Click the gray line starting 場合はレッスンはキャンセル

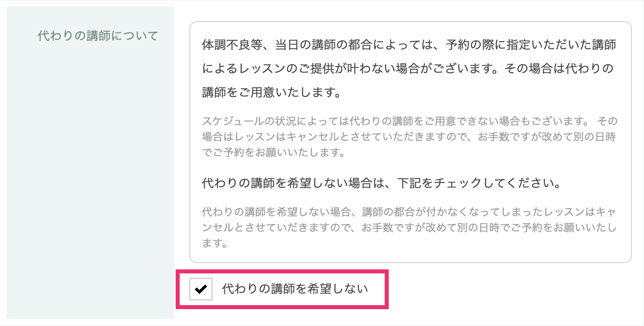409,137
